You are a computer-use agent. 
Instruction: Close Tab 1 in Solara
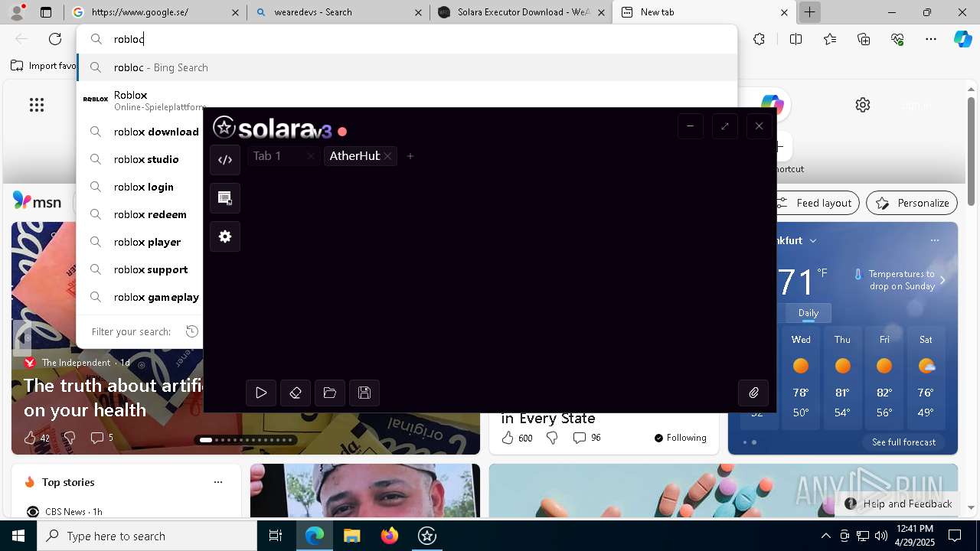tap(310, 156)
